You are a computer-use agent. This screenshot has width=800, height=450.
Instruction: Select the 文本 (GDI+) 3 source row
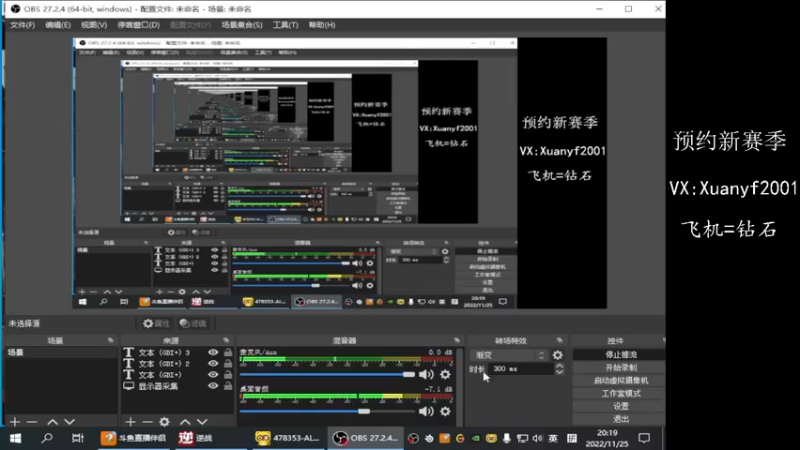pos(177,353)
